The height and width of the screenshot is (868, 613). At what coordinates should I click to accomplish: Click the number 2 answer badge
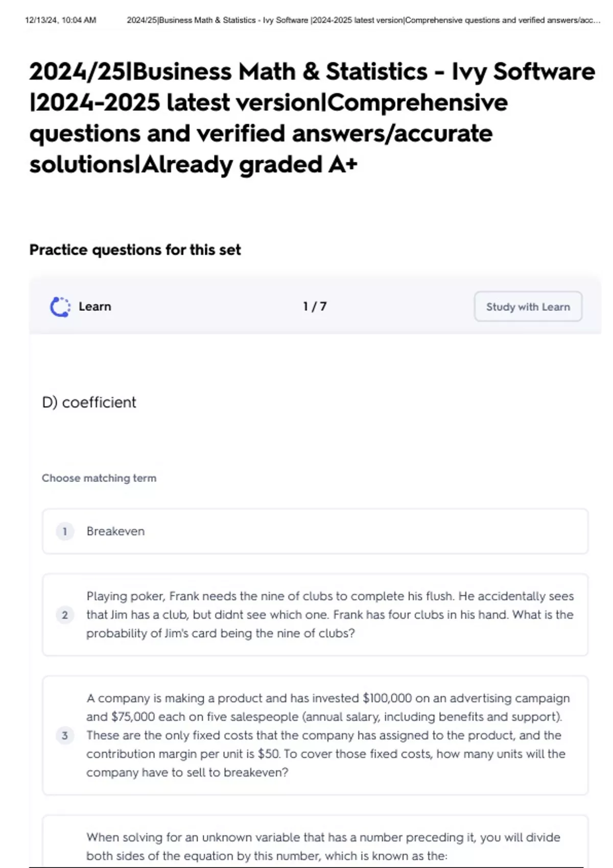[x=65, y=615]
